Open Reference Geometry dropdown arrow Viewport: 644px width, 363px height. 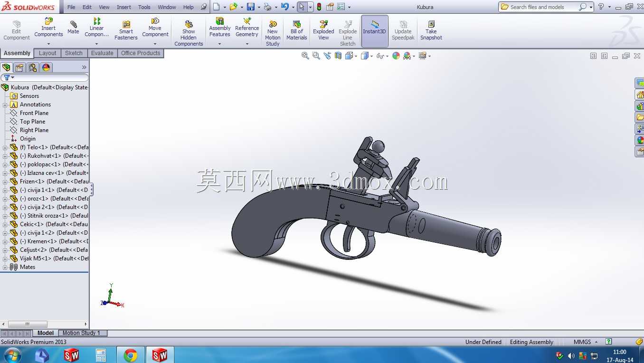click(247, 44)
